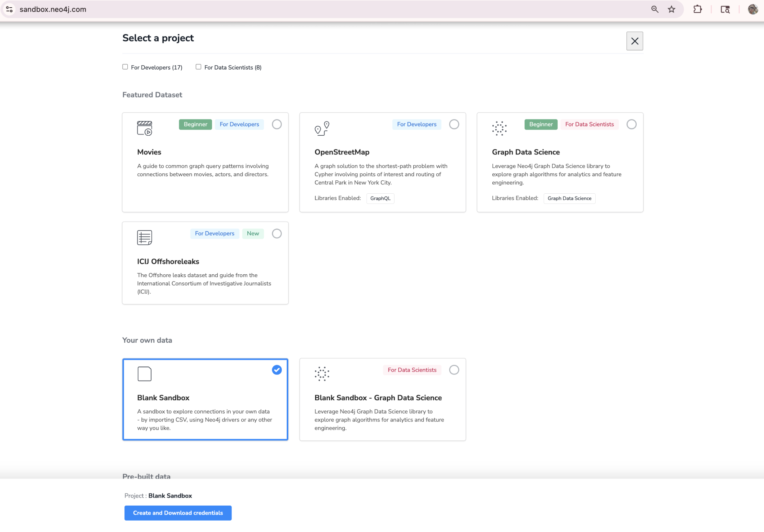Screen dimensions: 764x532
Task: Select the Graph Data Science project radio button
Action: [631, 124]
